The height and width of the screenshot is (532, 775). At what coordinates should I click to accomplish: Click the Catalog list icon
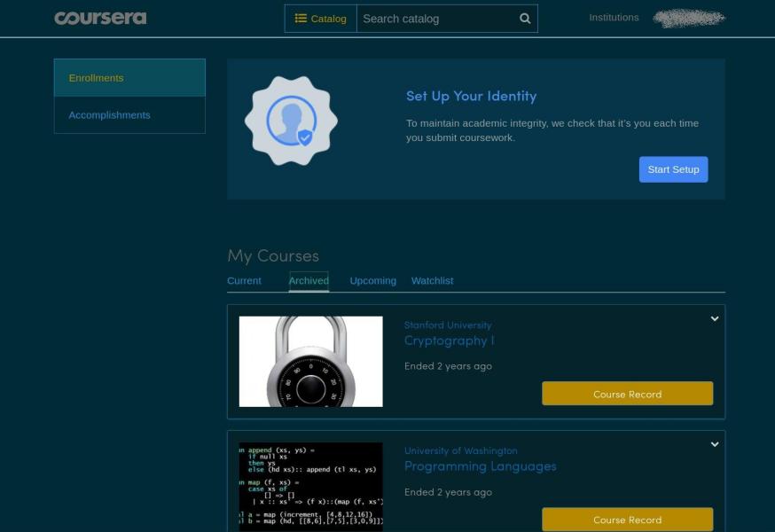click(299, 18)
